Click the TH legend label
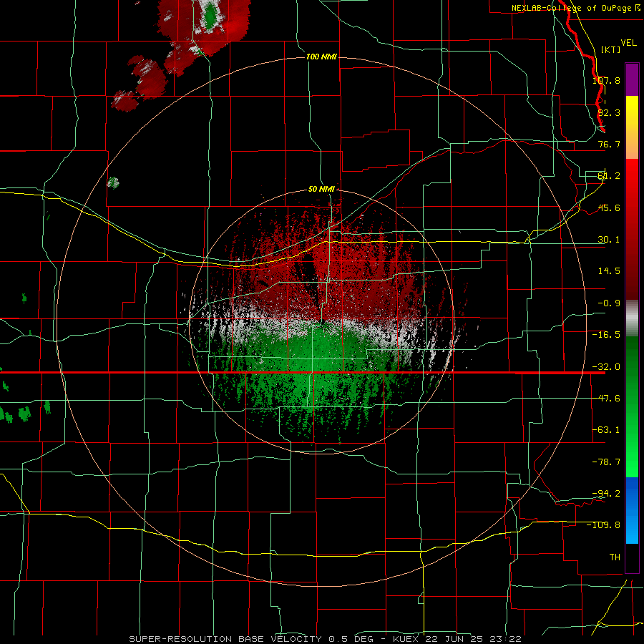 615,557
